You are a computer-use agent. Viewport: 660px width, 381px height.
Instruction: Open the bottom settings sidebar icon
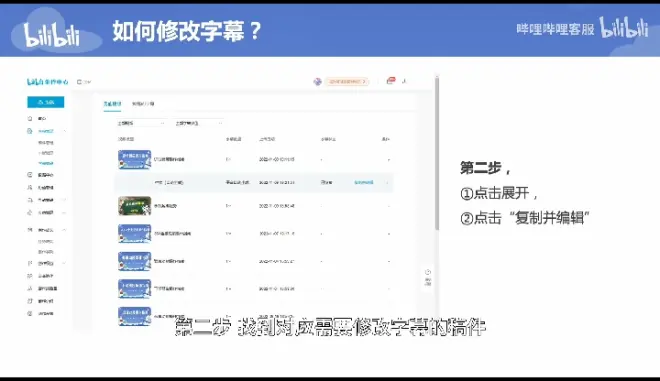click(x=30, y=314)
